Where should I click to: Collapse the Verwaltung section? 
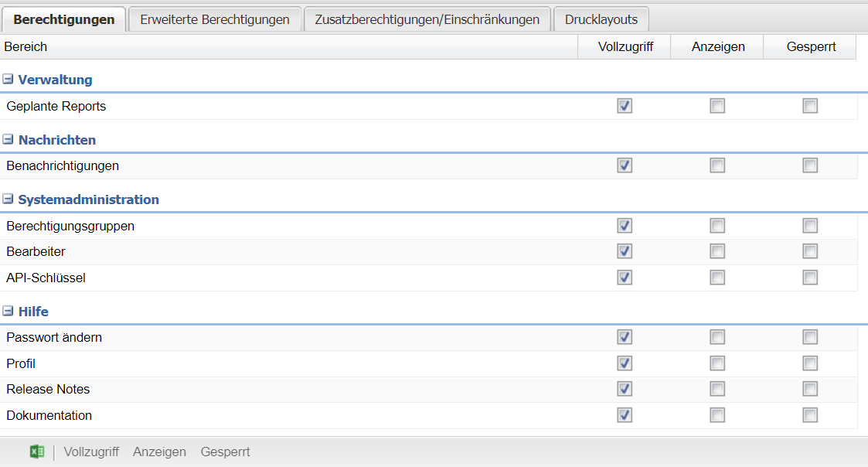(x=9, y=80)
